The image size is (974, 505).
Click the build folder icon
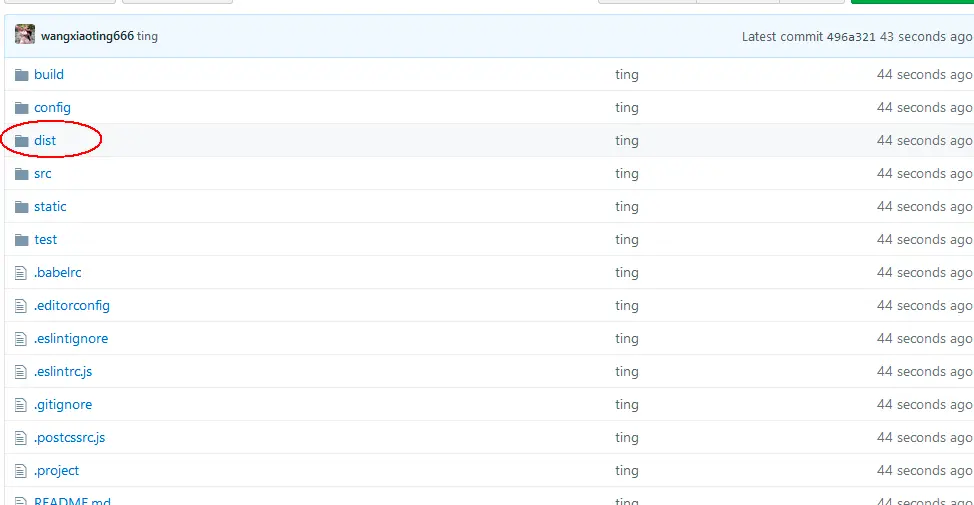pyautogui.click(x=22, y=75)
